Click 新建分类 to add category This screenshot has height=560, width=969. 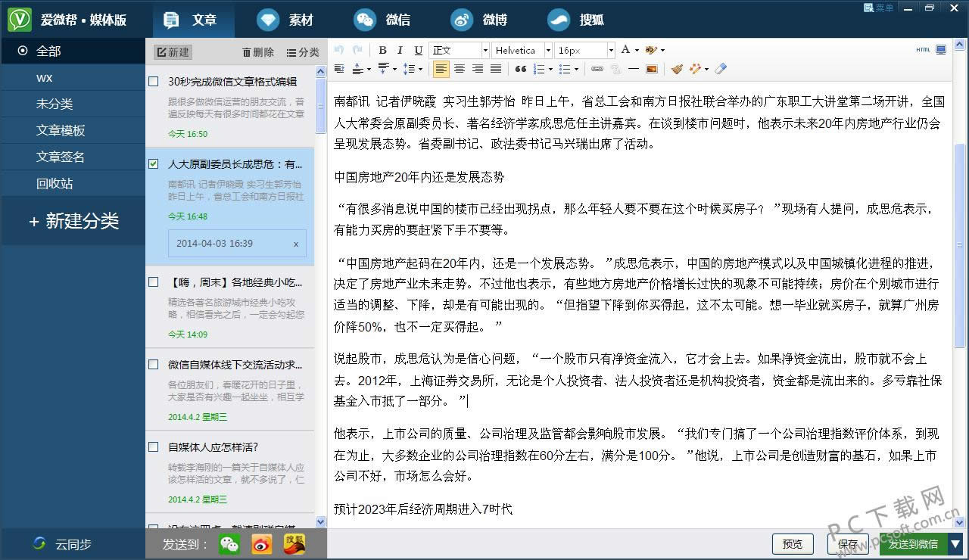click(73, 221)
